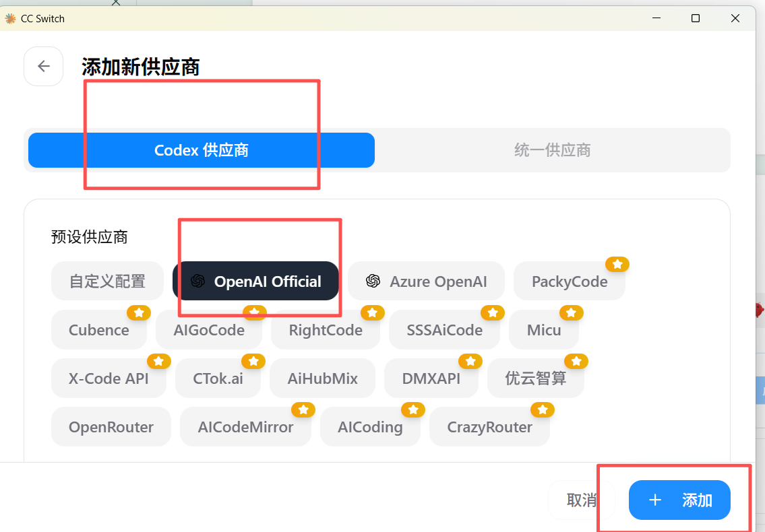Select the AiHubMix preset
765x532 pixels.
(322, 378)
